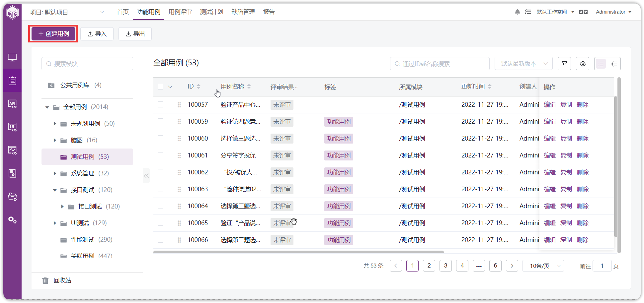
Task: Open table column settings gear icon
Action: click(x=583, y=64)
